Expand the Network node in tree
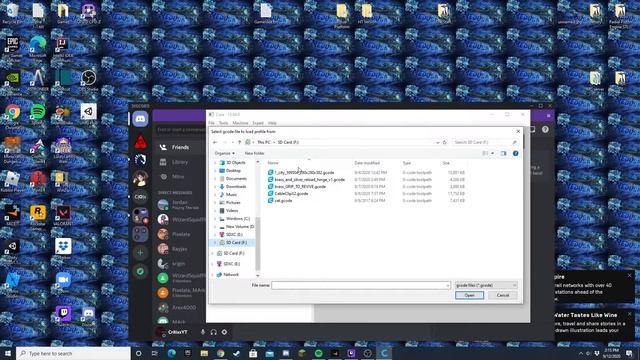640x360 pixels. [x=213, y=275]
